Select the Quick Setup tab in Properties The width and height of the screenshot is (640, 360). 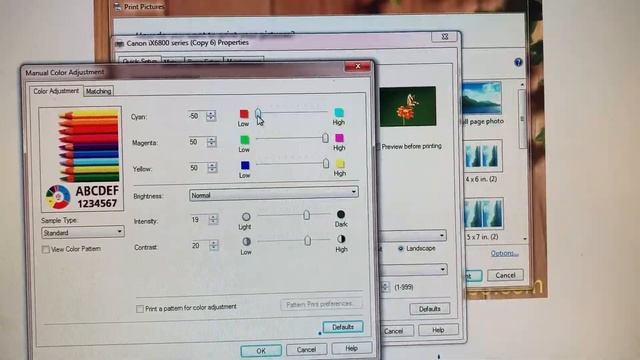click(x=140, y=60)
